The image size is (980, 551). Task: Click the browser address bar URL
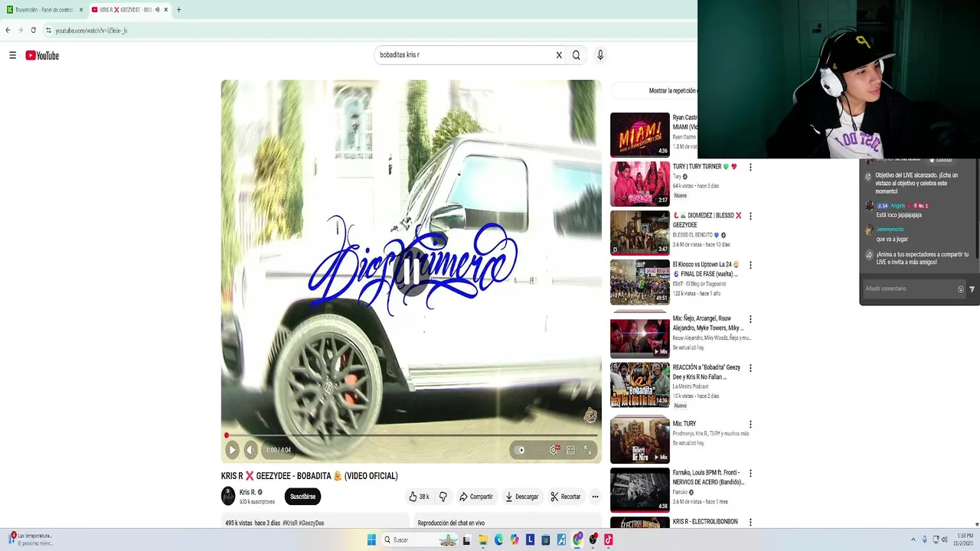pyautogui.click(x=91, y=31)
